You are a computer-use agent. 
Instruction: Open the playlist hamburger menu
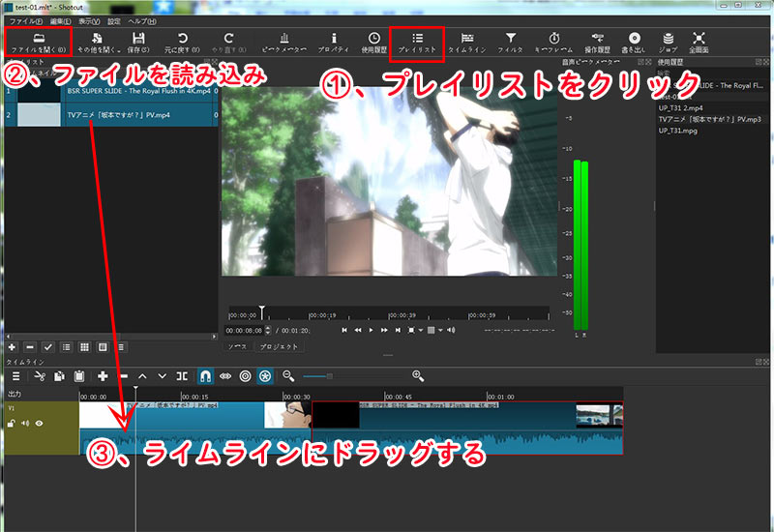pyautogui.click(x=121, y=347)
